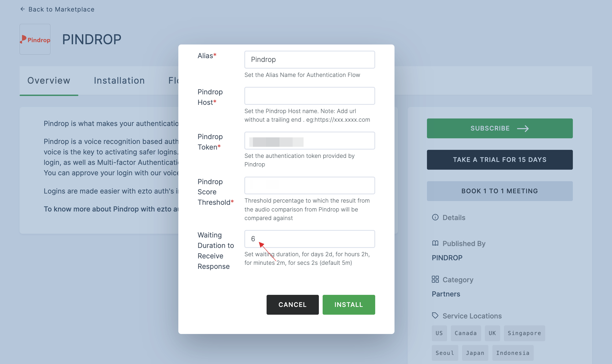Click the TAKE A TRIAL FOR 15 DAYS button

499,159
